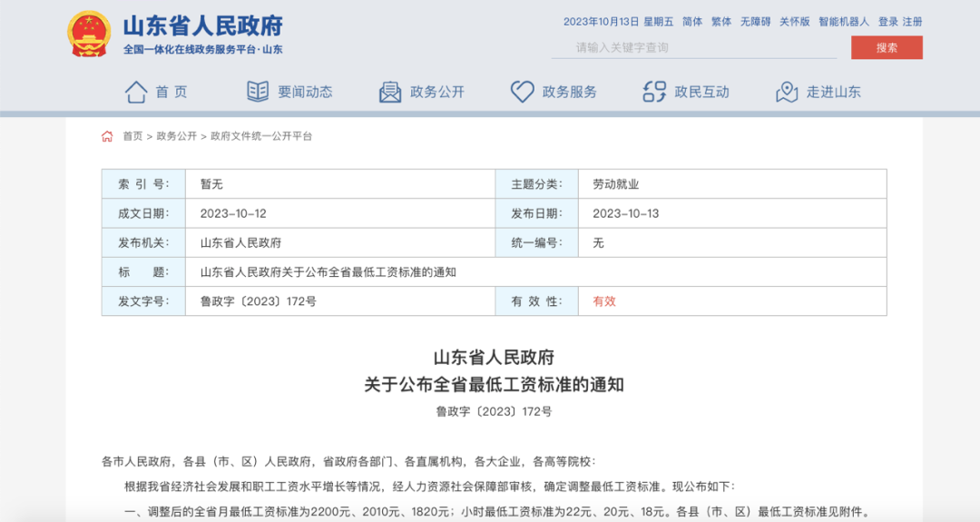Click the interaction arrows icon for 政民互动
The height and width of the screenshot is (522, 980).
click(x=654, y=92)
